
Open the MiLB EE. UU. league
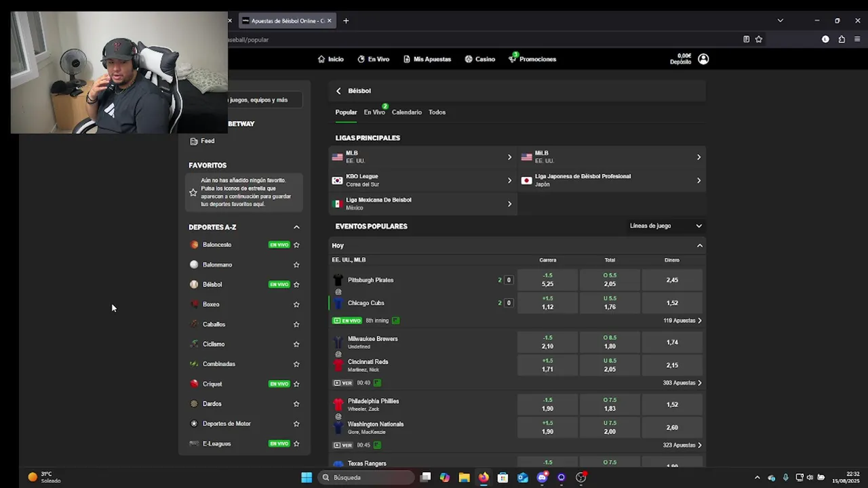coord(612,157)
